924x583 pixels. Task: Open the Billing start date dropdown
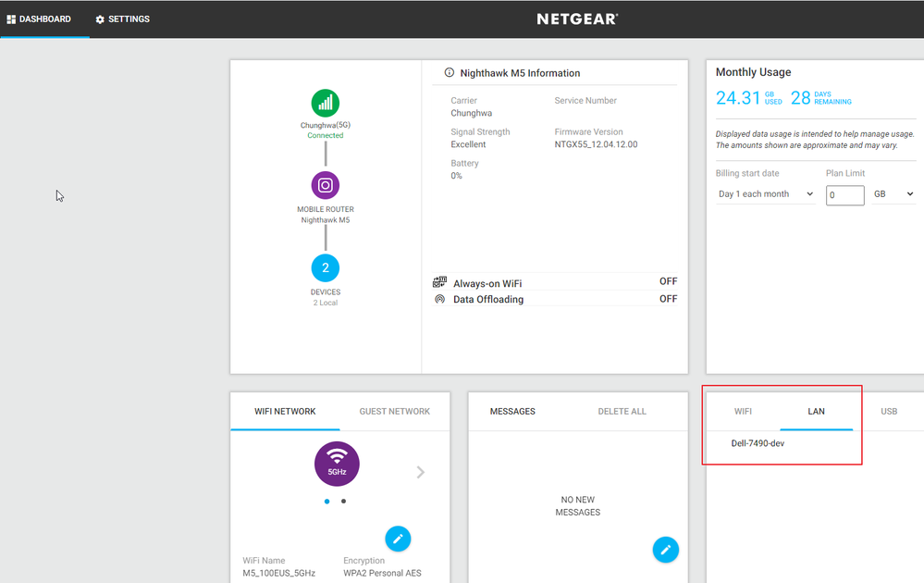[765, 194]
